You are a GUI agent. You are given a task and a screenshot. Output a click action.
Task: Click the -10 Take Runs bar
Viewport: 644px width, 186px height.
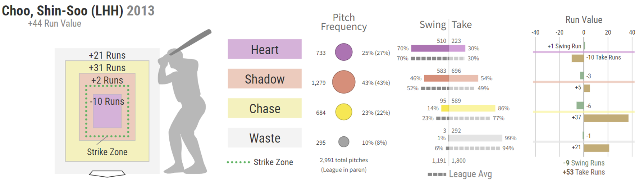(577, 58)
